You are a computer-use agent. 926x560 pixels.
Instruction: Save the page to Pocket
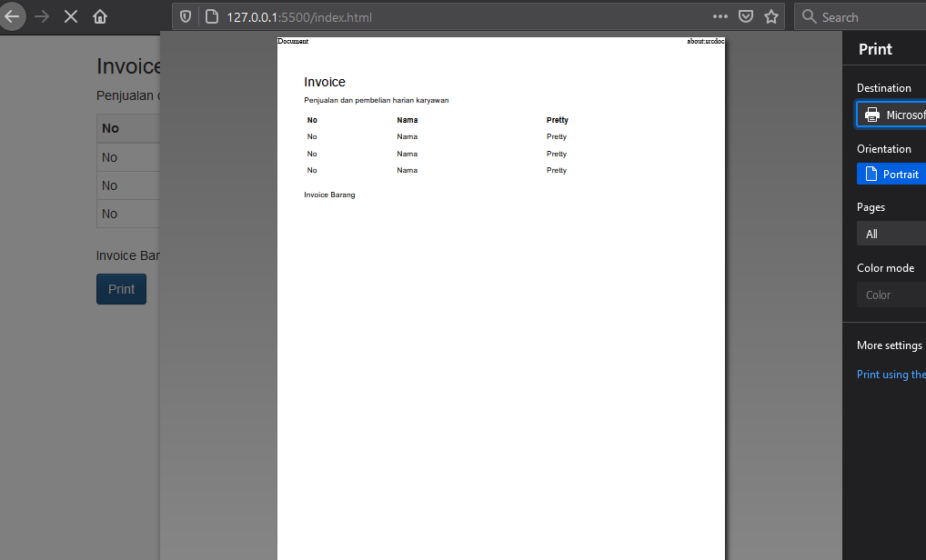point(746,16)
